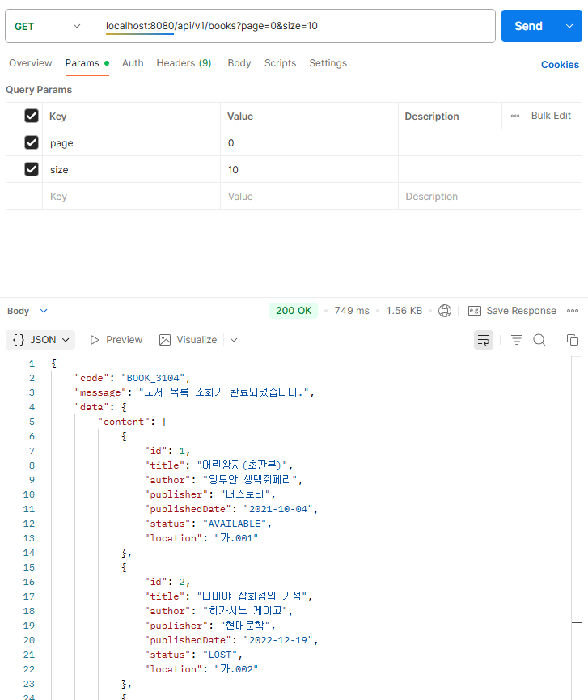This screenshot has height=700, width=588.
Task: Edit the size value 10 cell
Action: [309, 170]
